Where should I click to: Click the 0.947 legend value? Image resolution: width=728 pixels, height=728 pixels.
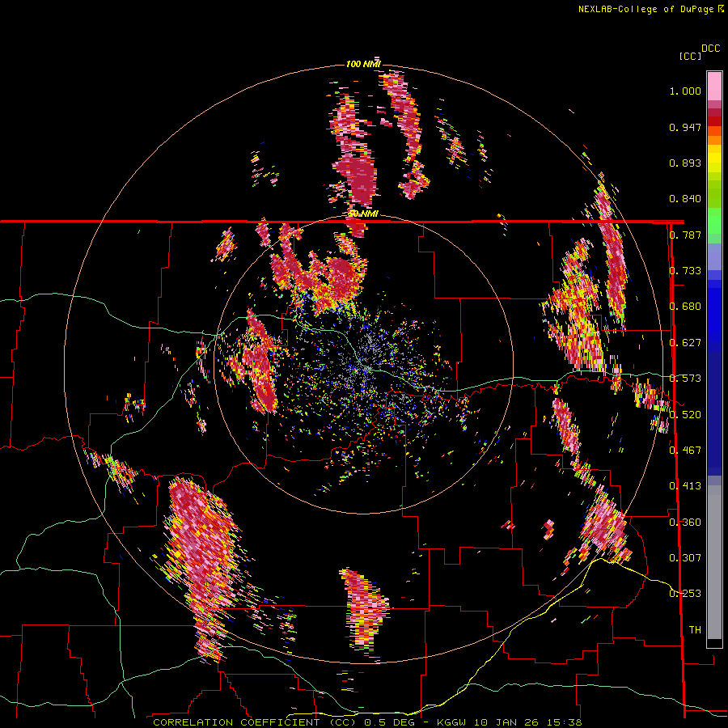[685, 127]
